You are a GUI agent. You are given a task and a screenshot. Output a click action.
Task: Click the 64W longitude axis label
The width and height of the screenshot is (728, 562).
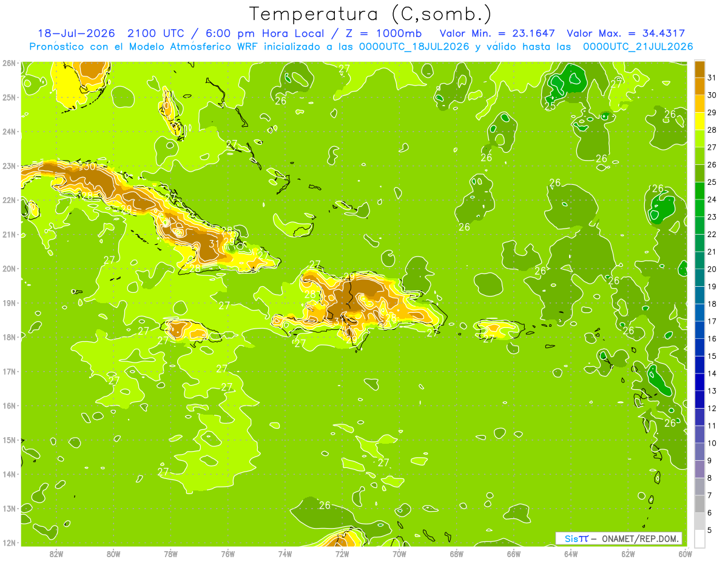[571, 554]
